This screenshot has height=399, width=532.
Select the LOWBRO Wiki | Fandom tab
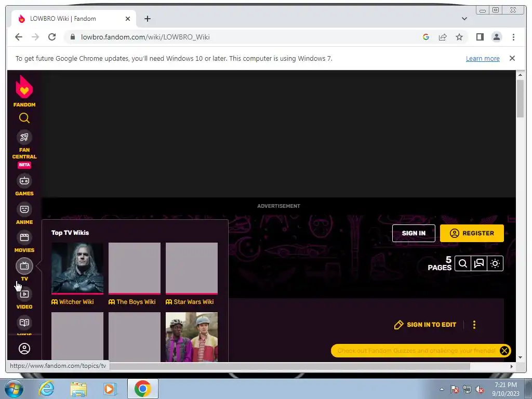74,19
